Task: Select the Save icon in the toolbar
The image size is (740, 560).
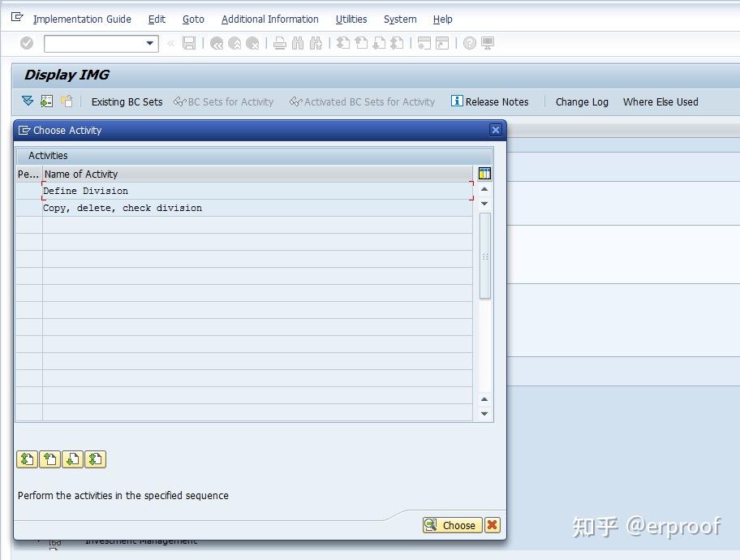Action: coord(187,43)
